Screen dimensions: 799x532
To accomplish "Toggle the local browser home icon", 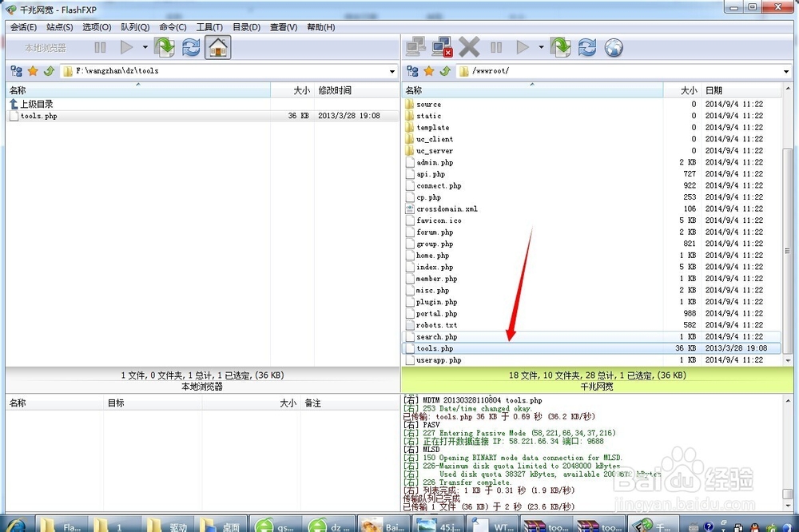I will tap(218, 47).
